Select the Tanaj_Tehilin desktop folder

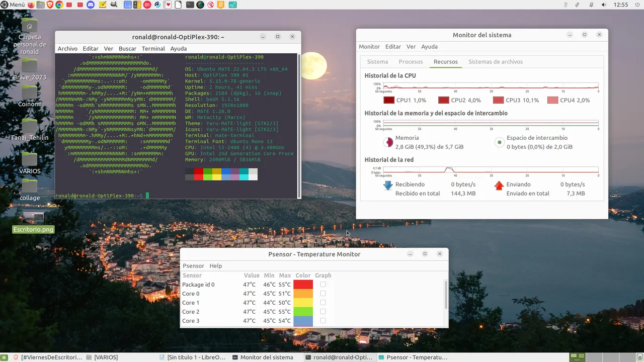[x=29, y=130]
